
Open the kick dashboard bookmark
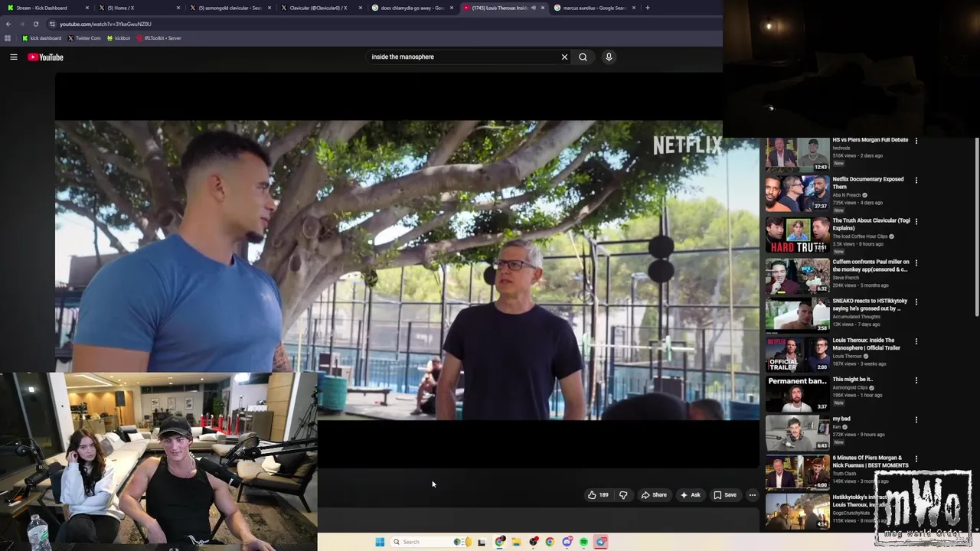pyautogui.click(x=42, y=38)
